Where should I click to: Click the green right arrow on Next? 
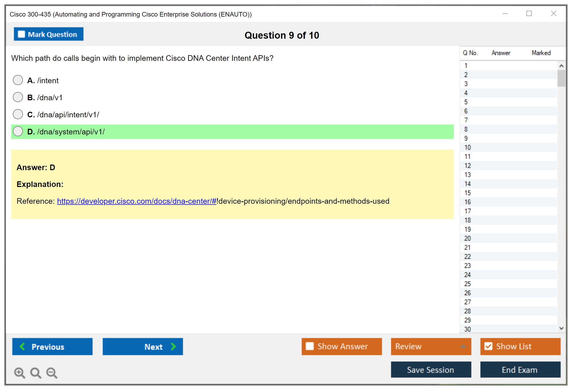(x=173, y=346)
